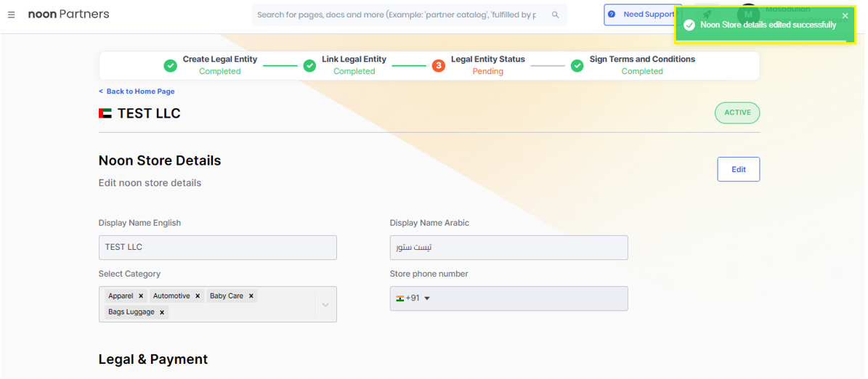Remove the Automotive category tag

point(198,296)
